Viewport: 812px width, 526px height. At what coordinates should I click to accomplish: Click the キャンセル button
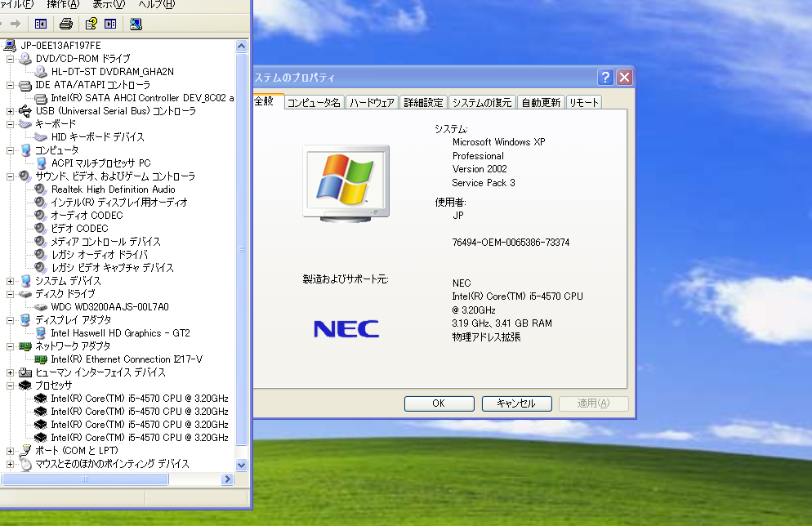[x=517, y=403]
